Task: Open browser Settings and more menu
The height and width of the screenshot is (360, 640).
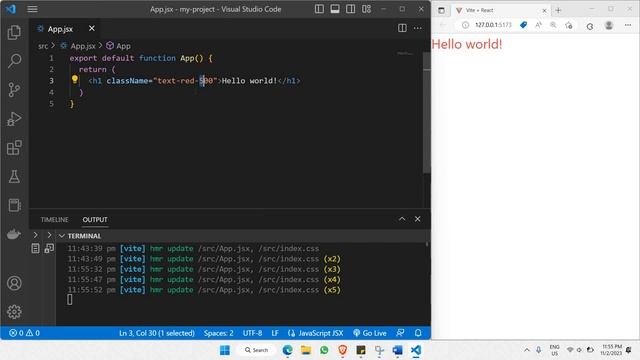Action: 628,25
